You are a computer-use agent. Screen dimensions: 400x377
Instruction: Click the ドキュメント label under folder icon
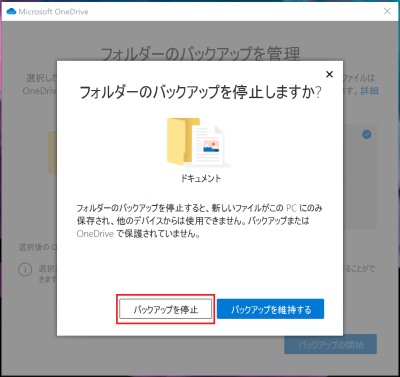pos(200,178)
